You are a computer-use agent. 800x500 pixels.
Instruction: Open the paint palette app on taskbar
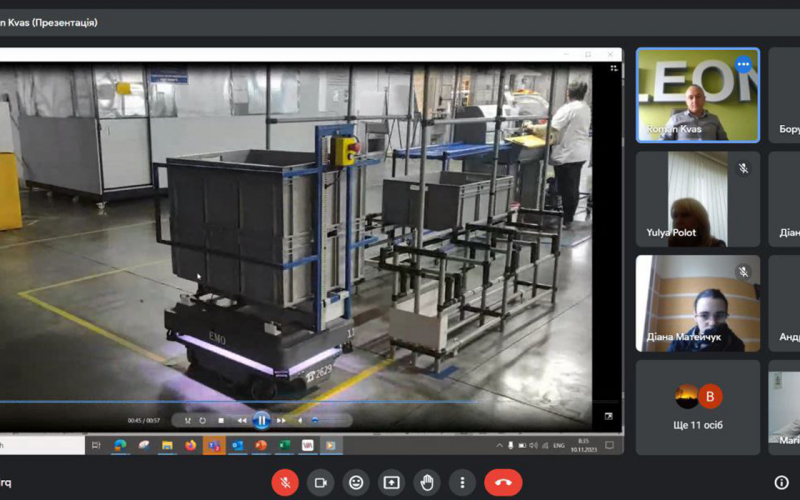[x=144, y=445]
